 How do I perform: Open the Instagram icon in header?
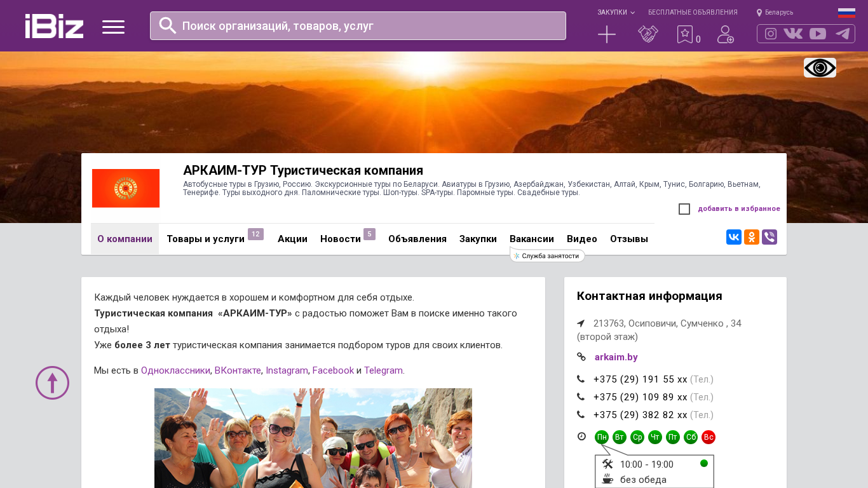click(x=771, y=34)
